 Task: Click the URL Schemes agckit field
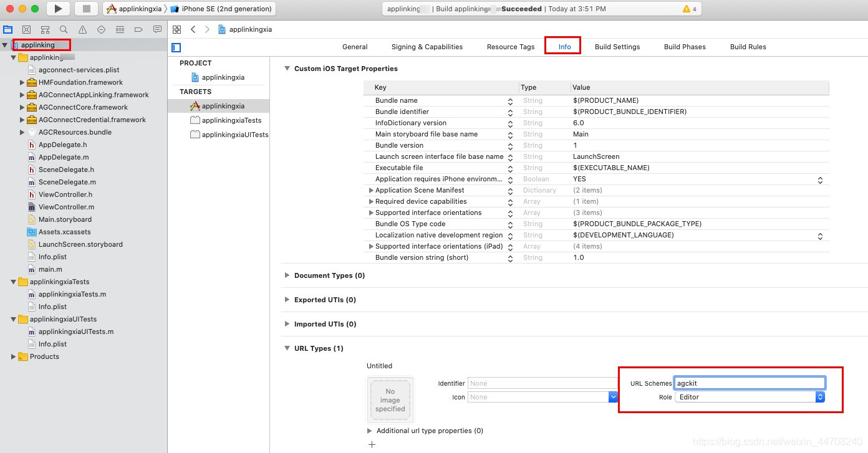click(750, 383)
